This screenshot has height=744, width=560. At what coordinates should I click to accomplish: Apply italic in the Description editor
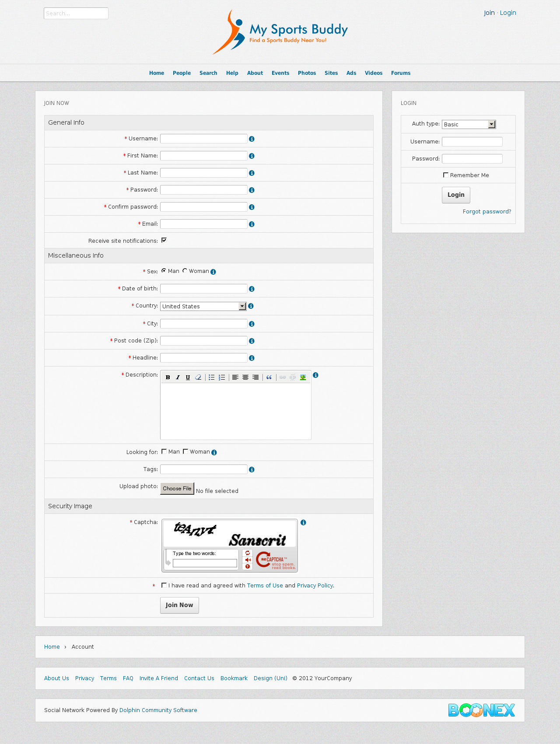(178, 377)
